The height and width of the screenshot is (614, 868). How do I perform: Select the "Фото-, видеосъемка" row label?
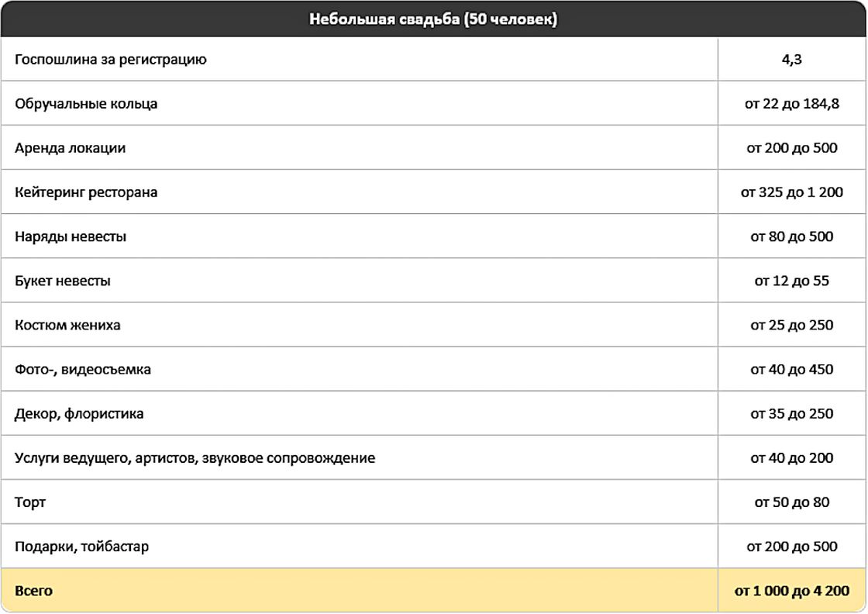click(x=83, y=369)
